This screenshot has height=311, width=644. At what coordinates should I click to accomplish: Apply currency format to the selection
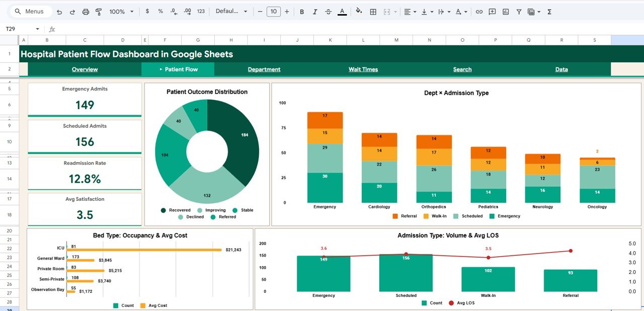(x=147, y=11)
